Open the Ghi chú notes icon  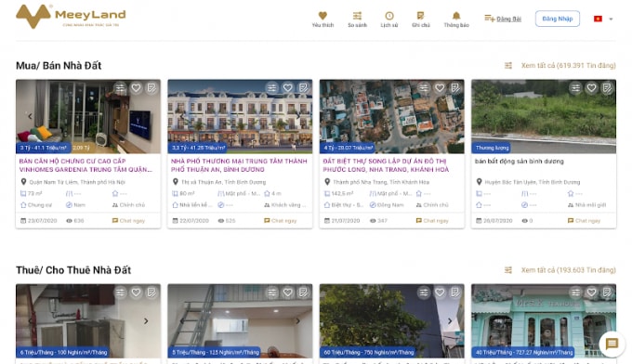421,19
